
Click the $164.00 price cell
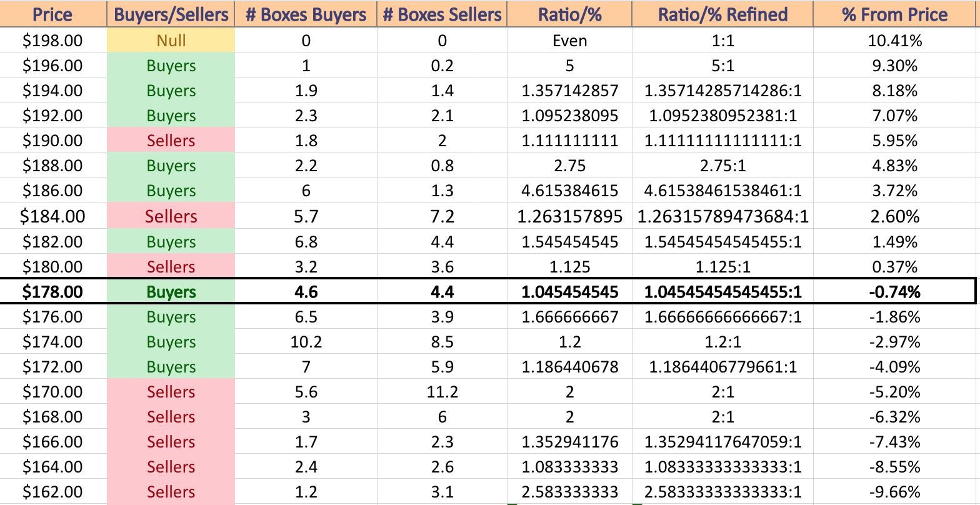pos(53,467)
